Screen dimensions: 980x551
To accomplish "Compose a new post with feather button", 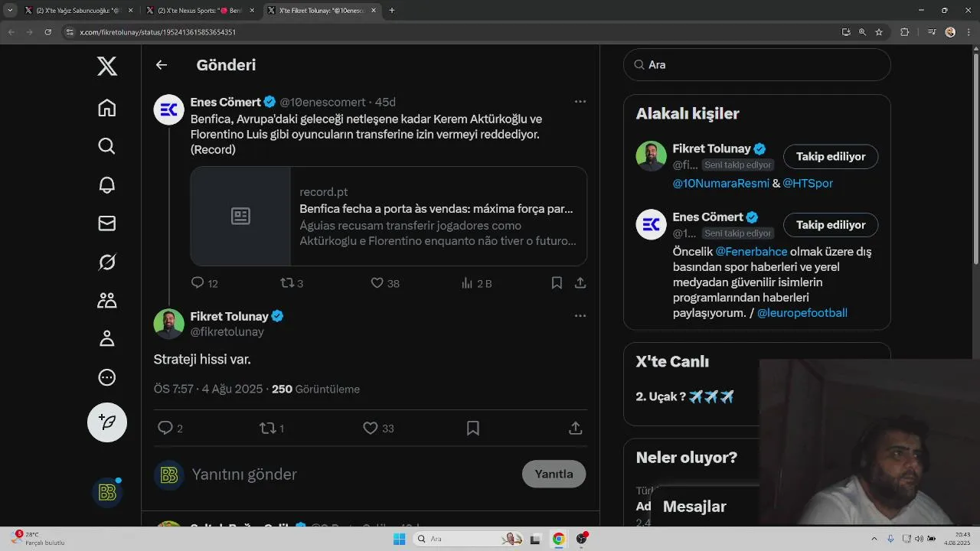I will point(107,422).
